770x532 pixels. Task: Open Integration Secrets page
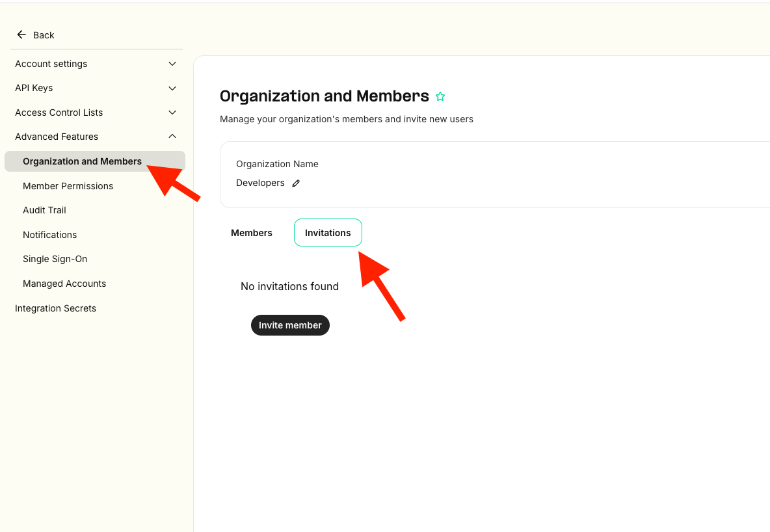click(x=55, y=308)
